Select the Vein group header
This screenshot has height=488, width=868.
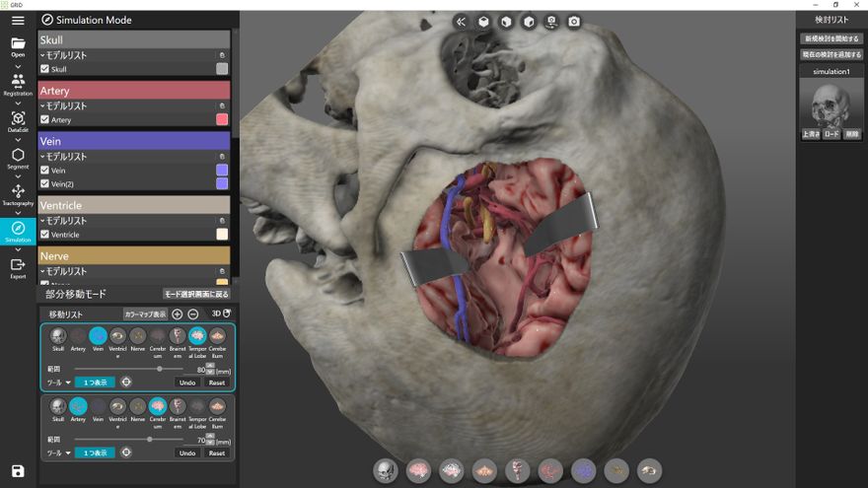[x=134, y=141]
